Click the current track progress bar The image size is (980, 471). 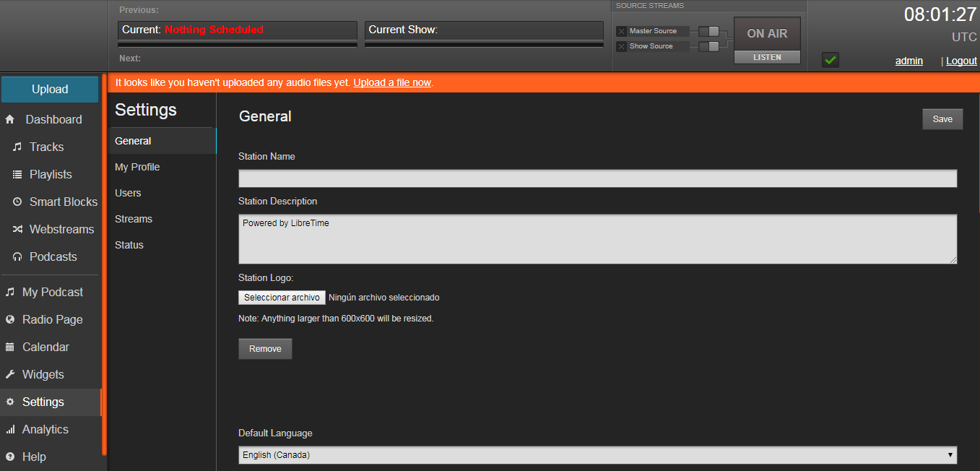point(238,45)
